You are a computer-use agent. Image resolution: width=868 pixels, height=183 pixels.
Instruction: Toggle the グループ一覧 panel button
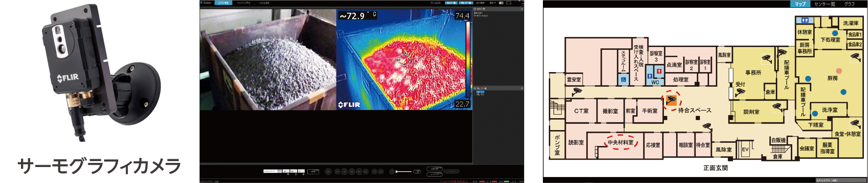(465, 3)
